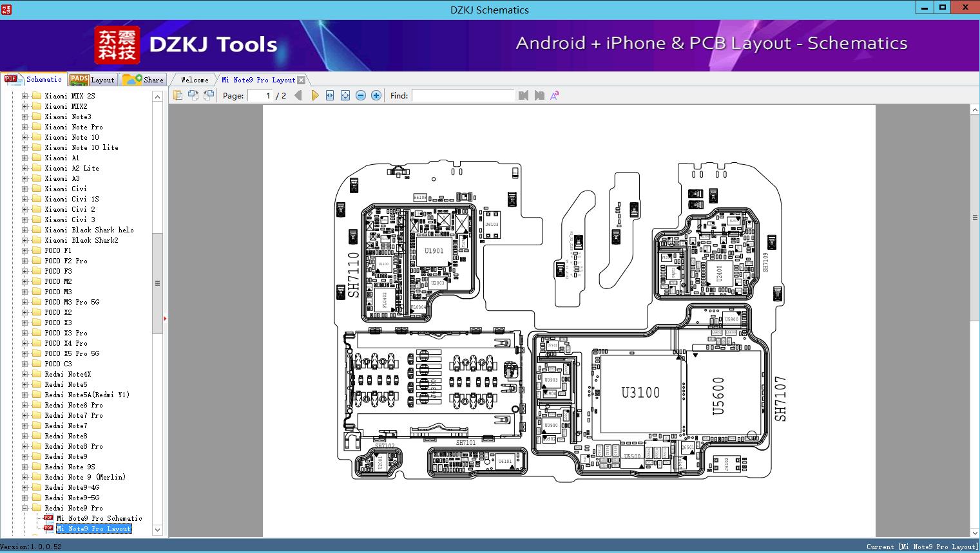The height and width of the screenshot is (553, 980).
Task: Switch to the Schematic tab
Action: 34,79
